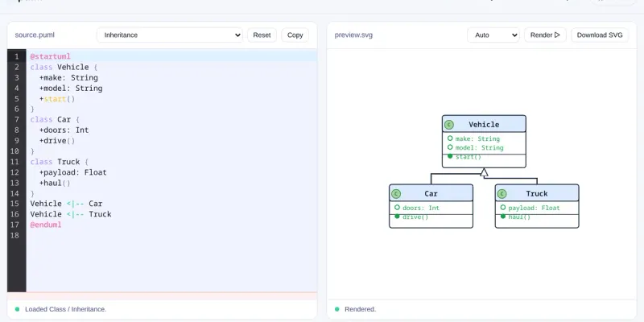Click the green status dot beside Loaded Class
644x322 pixels.
point(17,309)
